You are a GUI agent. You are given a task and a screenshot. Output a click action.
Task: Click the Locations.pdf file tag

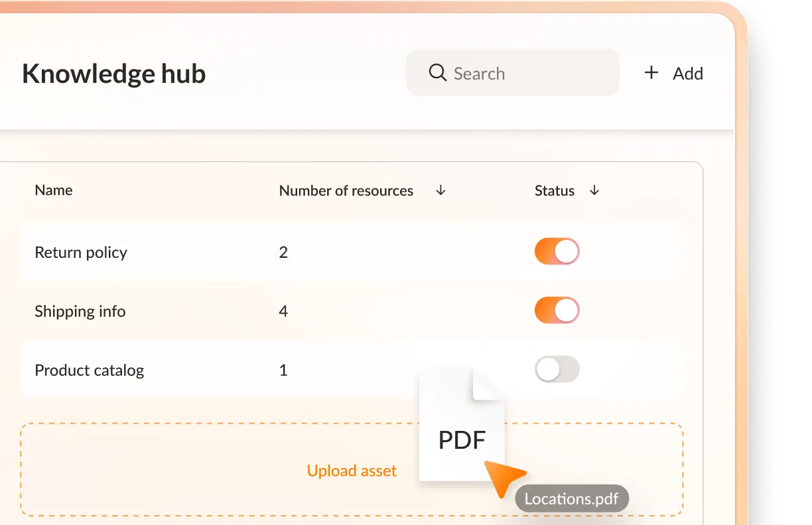[571, 498]
